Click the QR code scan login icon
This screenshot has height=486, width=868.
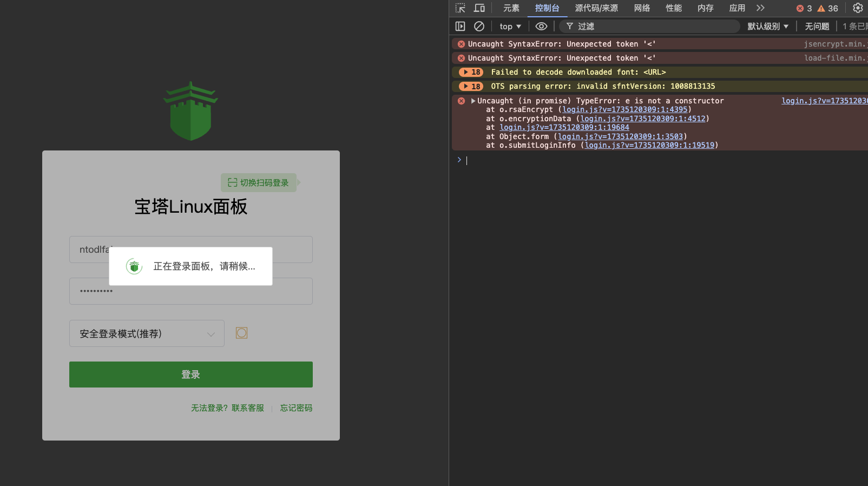click(x=232, y=182)
